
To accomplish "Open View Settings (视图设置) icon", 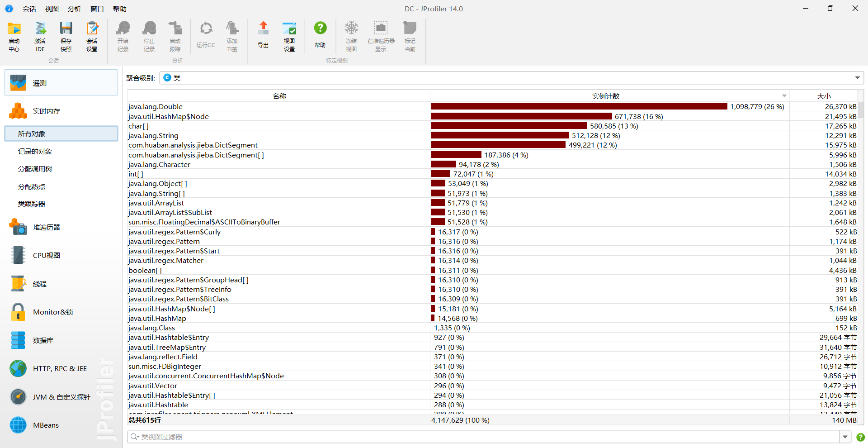I will (289, 36).
